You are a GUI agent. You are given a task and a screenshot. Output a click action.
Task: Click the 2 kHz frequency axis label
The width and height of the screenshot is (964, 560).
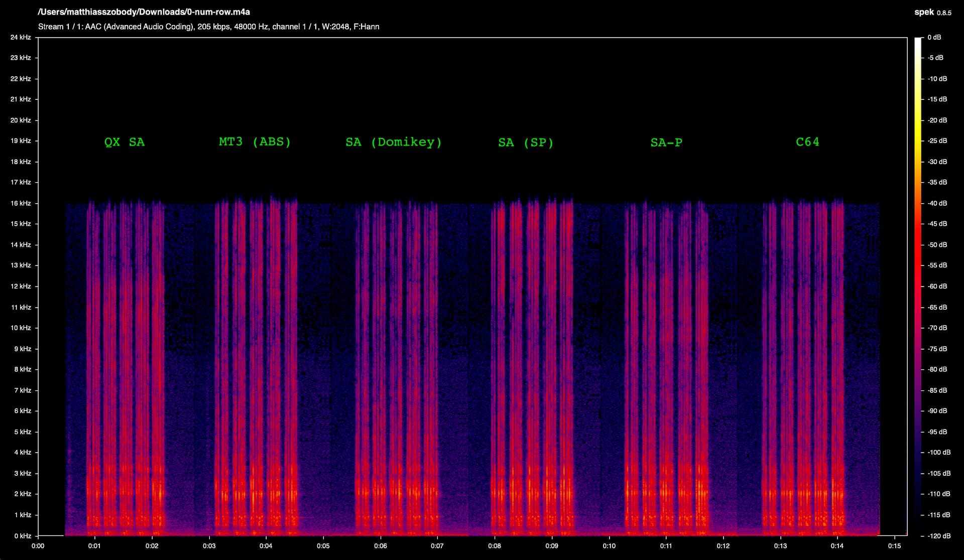coord(23,494)
